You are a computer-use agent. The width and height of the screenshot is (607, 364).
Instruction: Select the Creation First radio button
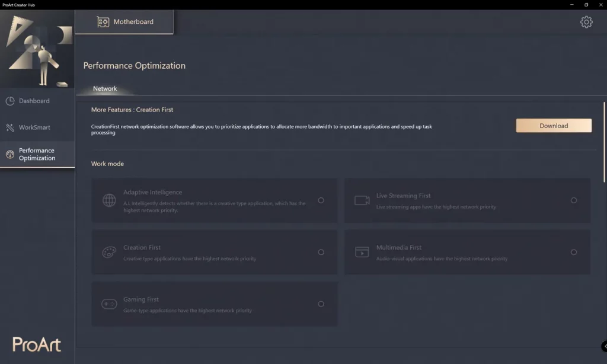(x=321, y=252)
